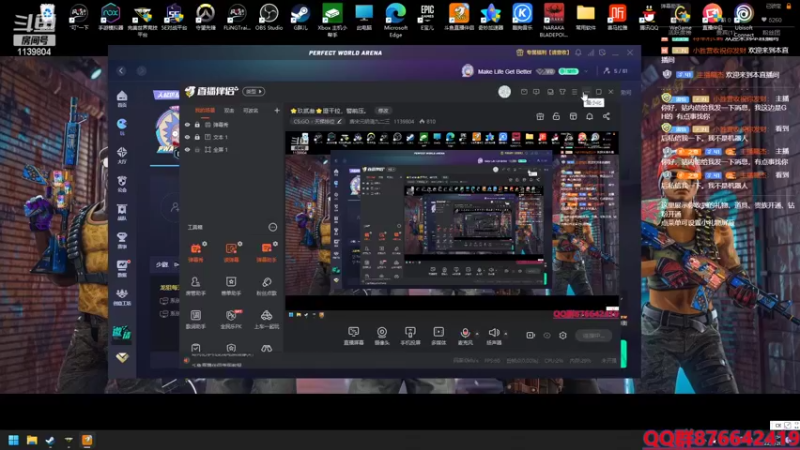Open the 全民乐PK tool
Viewport: 800px width, 450px height.
click(x=231, y=319)
